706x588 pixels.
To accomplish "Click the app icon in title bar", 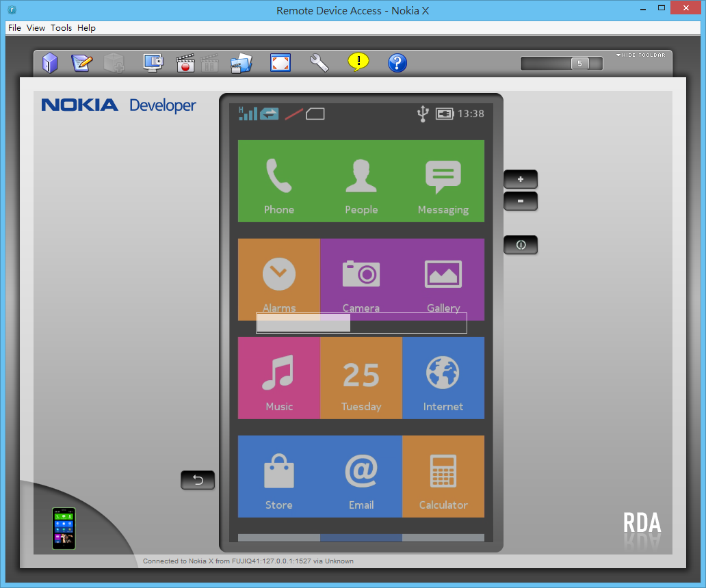I will click(12, 10).
